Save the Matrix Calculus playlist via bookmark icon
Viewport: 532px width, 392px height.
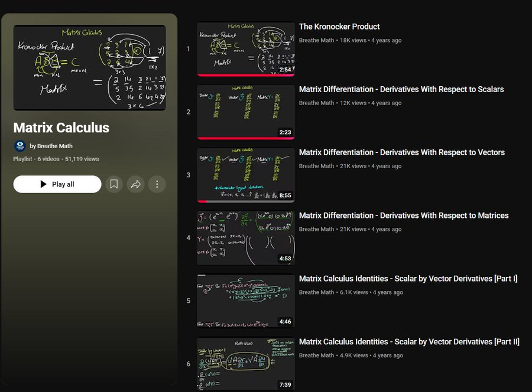point(113,184)
